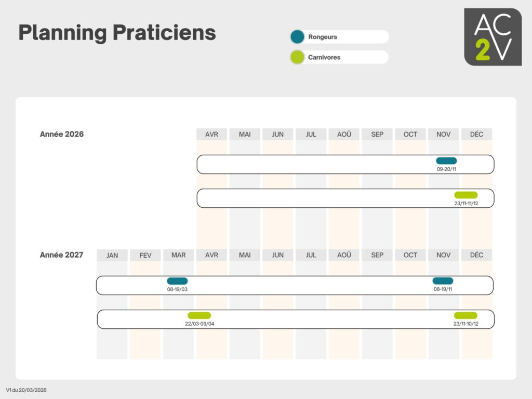Select the 2027 Rongeurs bar above 08-19/03
This screenshot has width=532, height=399.
tap(177, 281)
